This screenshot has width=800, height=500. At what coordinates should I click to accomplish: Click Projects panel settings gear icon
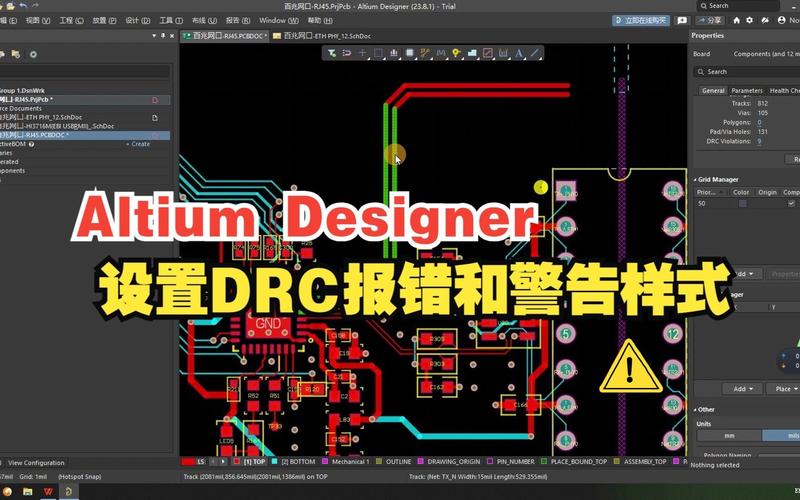tap(33, 54)
